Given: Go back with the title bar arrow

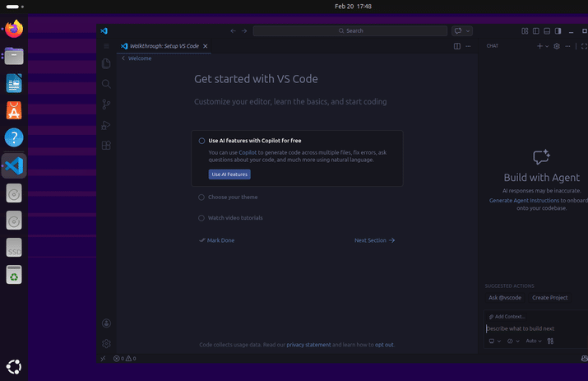Looking at the screenshot, I should pos(233,30).
